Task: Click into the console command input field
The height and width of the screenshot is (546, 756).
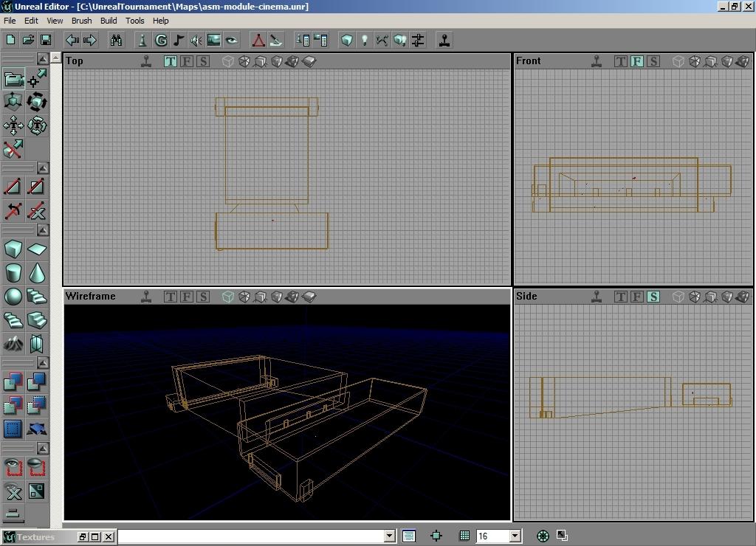Action: click(251, 536)
